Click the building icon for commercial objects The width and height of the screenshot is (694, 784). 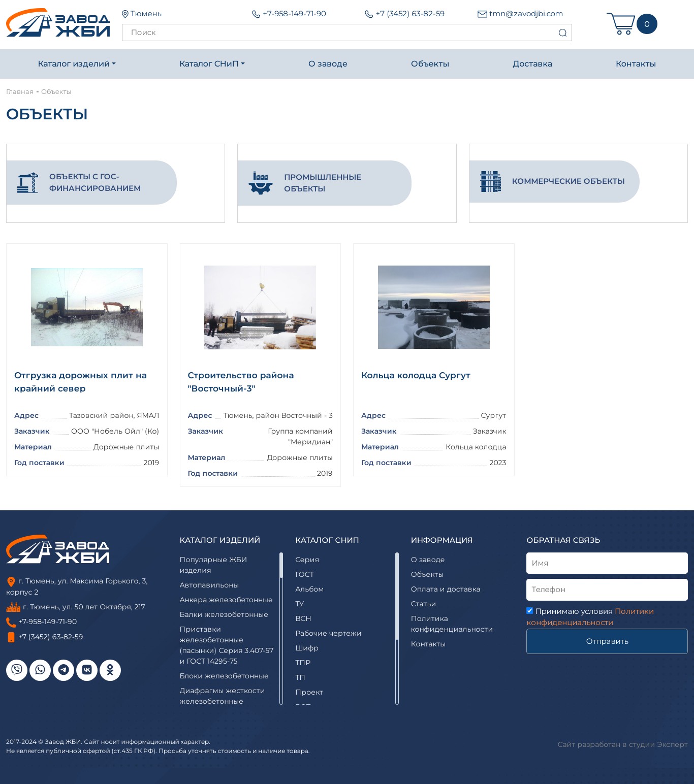coord(491,181)
